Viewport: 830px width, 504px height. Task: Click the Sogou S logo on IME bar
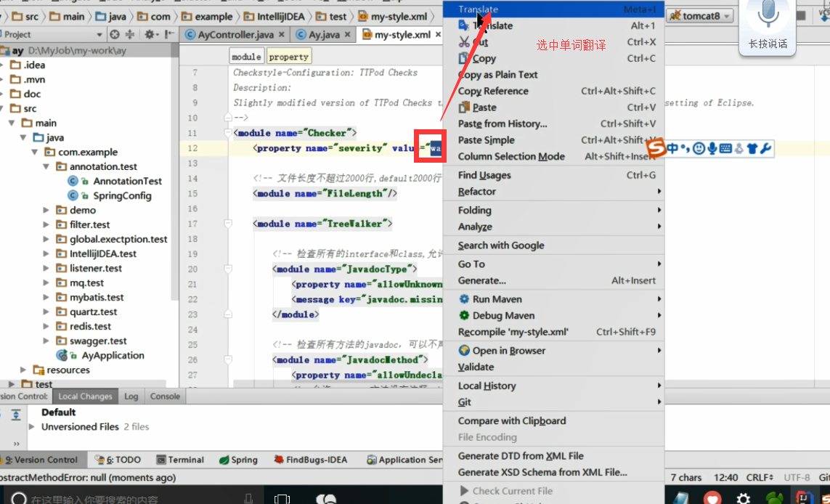(656, 149)
